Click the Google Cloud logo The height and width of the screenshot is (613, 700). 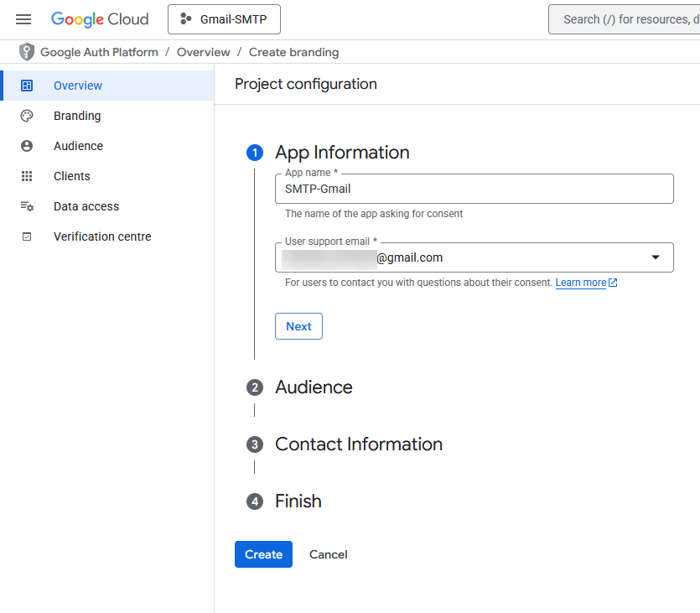[99, 18]
